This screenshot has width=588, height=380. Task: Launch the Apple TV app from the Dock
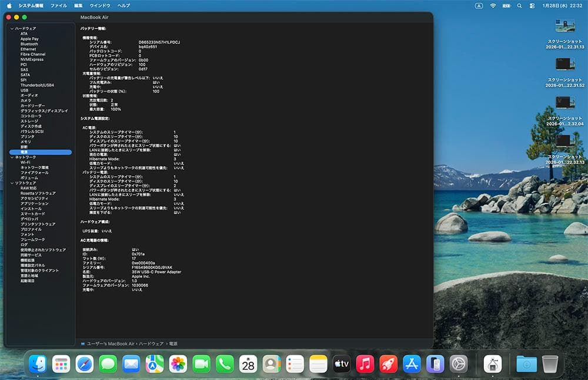343,363
